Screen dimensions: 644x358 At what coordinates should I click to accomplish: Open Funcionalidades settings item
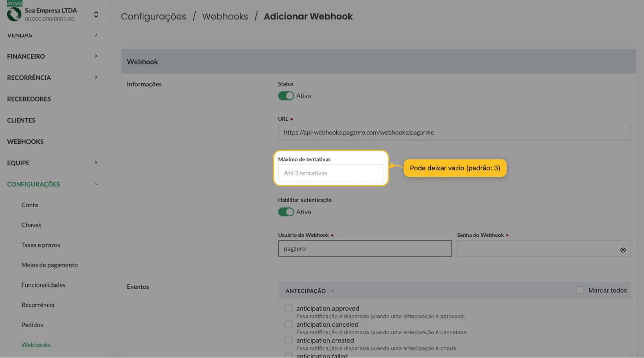[43, 285]
